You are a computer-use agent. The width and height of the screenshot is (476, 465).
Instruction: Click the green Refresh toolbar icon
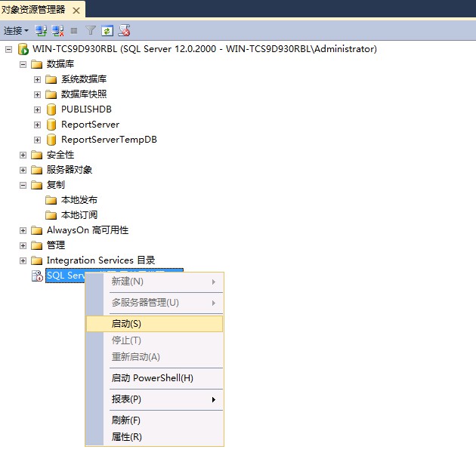coord(107,31)
